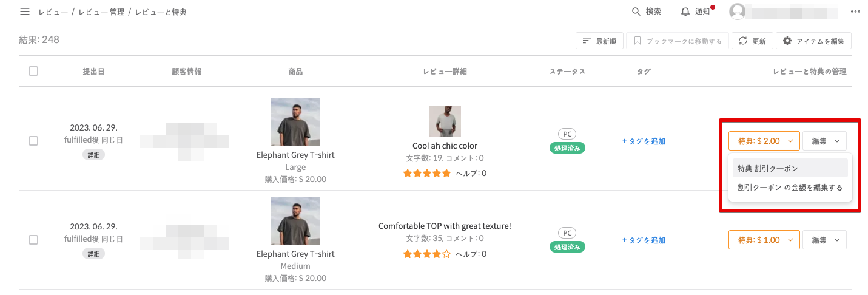Expand the 特典: $ 1.00 dropdown

(x=764, y=240)
